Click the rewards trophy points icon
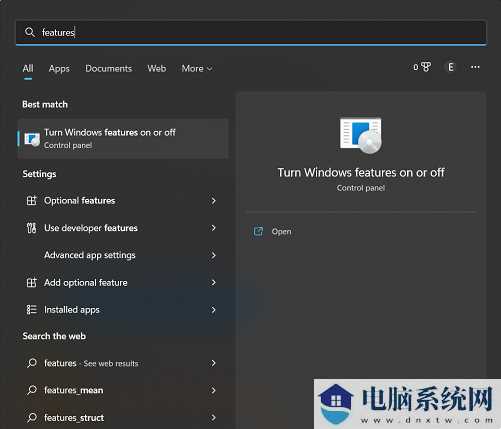 pos(426,67)
